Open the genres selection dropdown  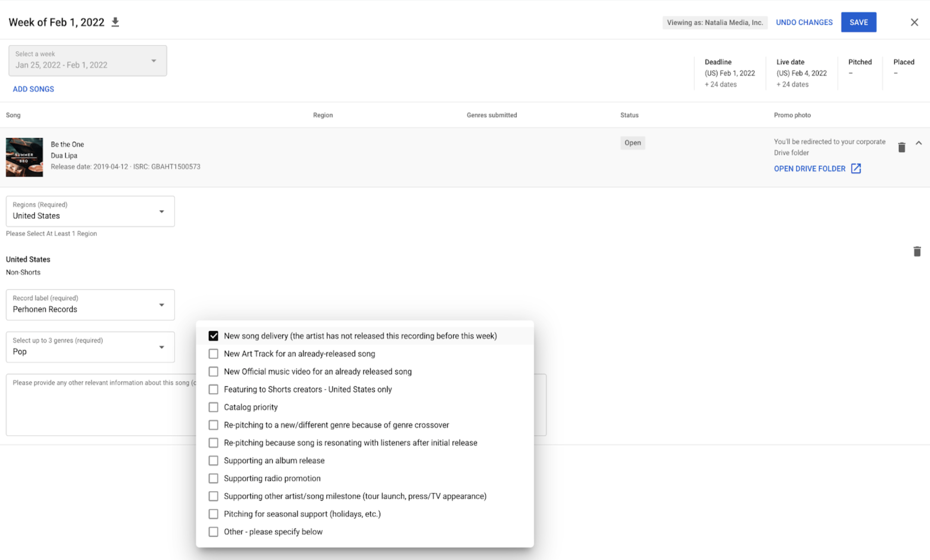click(90, 347)
